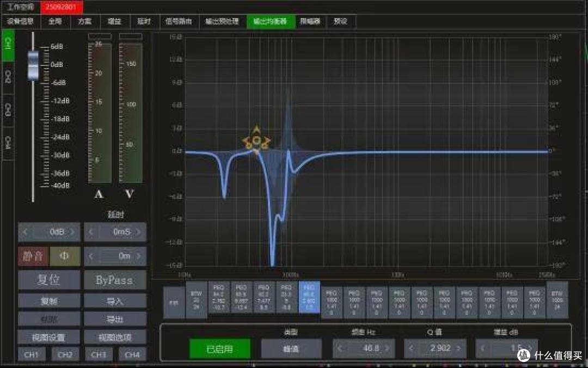The width and height of the screenshot is (588, 368).
Task: Click the 导入 import button
Action: pos(115,301)
